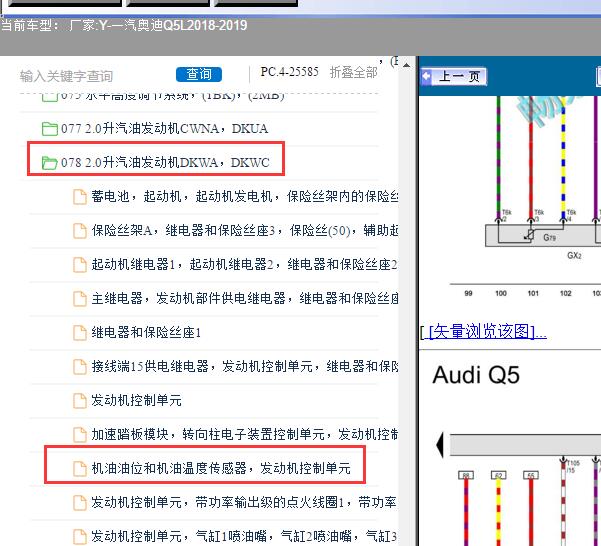Click document icon beside 保险丝架A row
Screen dimensions: 601x546
pyautogui.click(x=80, y=231)
